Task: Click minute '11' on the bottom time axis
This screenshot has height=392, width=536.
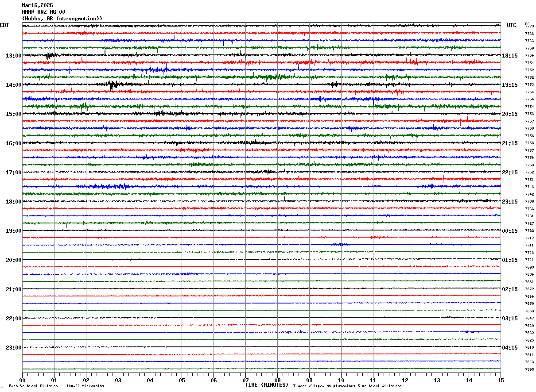Action: pyautogui.click(x=373, y=380)
